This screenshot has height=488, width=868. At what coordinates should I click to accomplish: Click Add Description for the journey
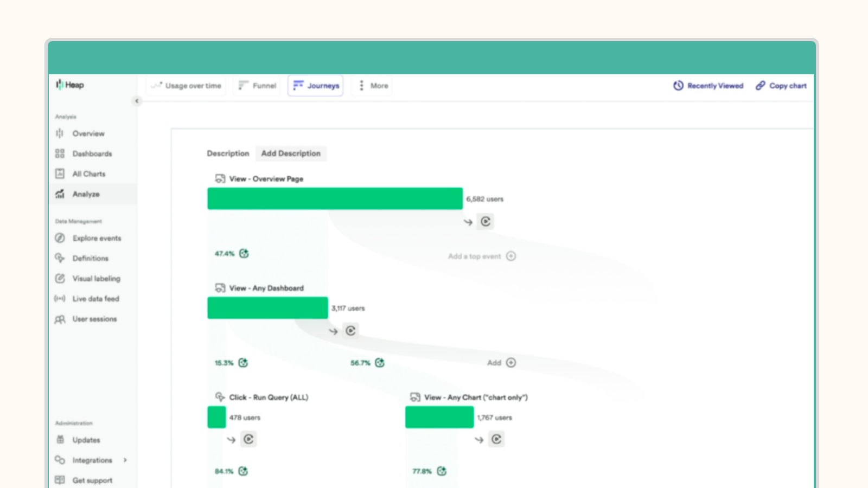pyautogui.click(x=291, y=153)
